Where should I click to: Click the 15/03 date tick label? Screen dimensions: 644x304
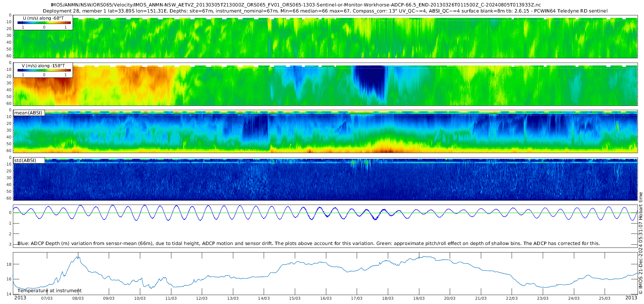tap(295, 298)
